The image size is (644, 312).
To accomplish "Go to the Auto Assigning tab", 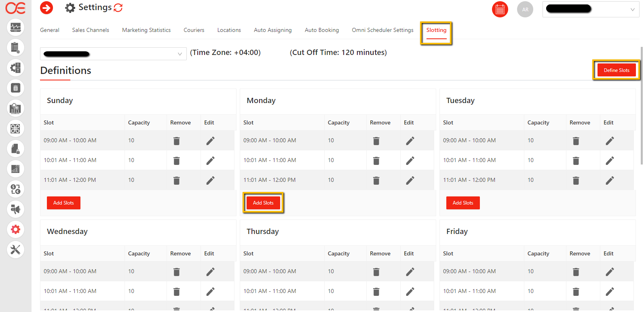I will click(x=272, y=30).
